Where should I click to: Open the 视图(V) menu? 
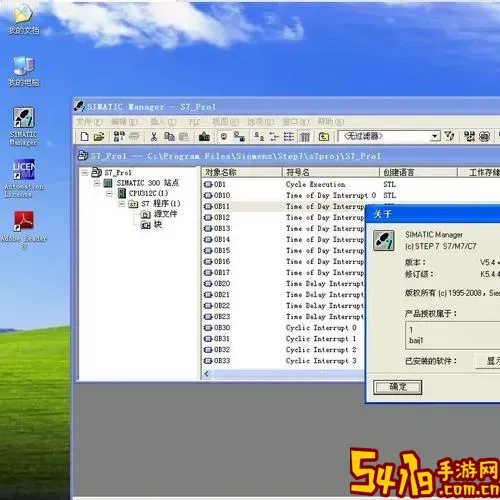(x=226, y=122)
